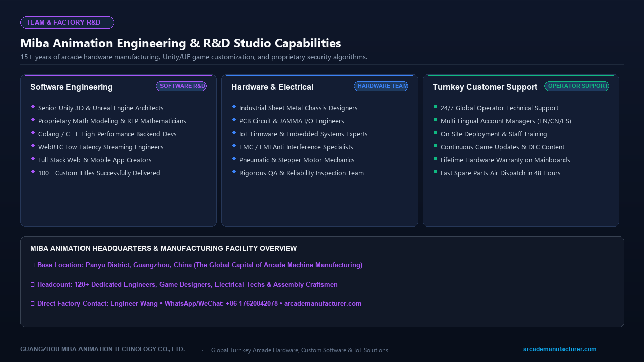
Task: Click the Headquarters & Manufacturing Facility Overview heading
Action: (x=164, y=249)
